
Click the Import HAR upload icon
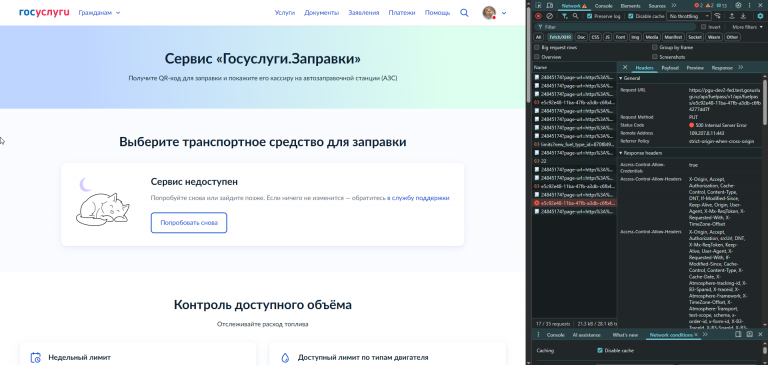(x=732, y=16)
